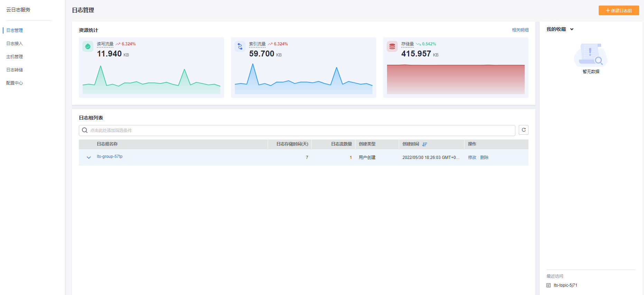This screenshot has height=295, width=644.
Task: Click the search magnifier icon in the filter box
Action: pyautogui.click(x=85, y=130)
